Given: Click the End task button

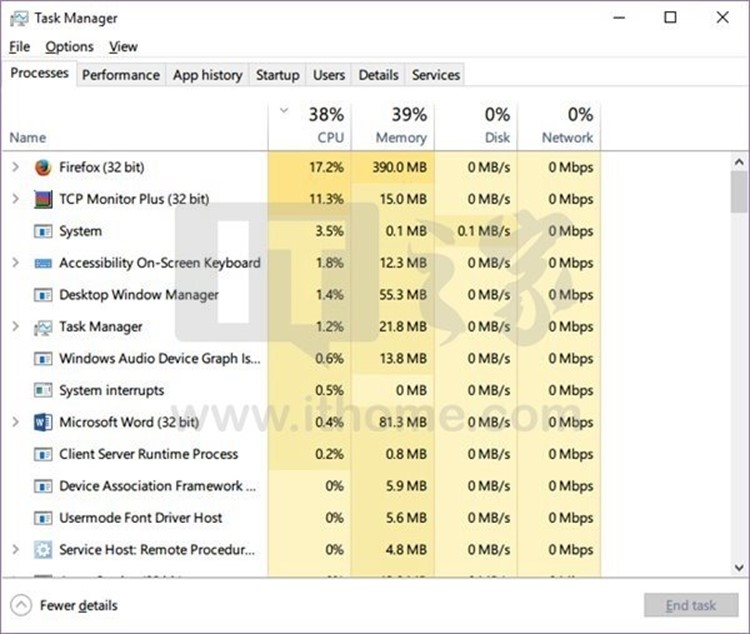Looking at the screenshot, I should point(690,605).
